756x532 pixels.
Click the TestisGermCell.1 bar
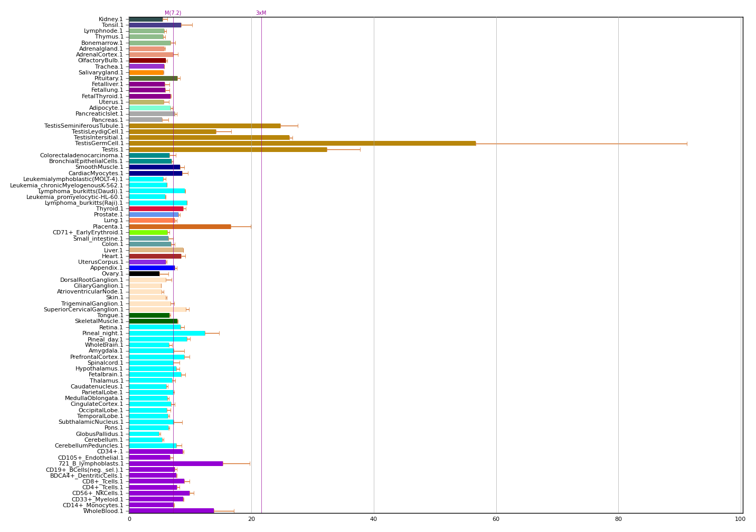[x=302, y=144]
